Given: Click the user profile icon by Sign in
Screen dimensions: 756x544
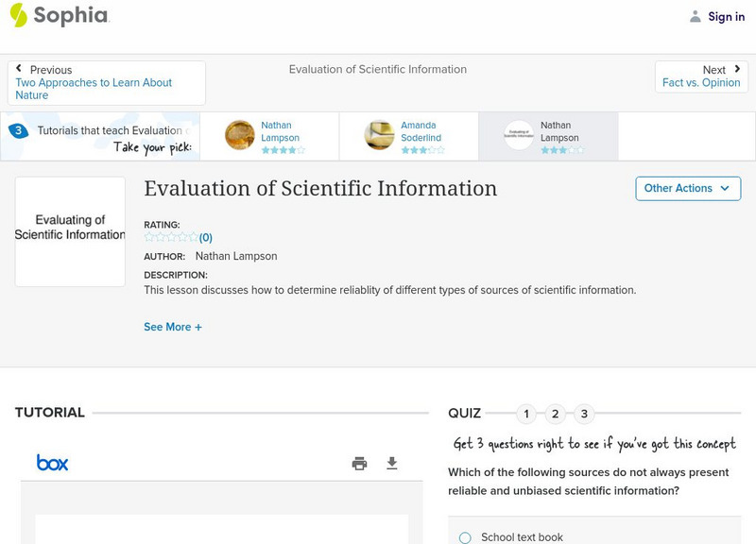Looking at the screenshot, I should coord(696,16).
